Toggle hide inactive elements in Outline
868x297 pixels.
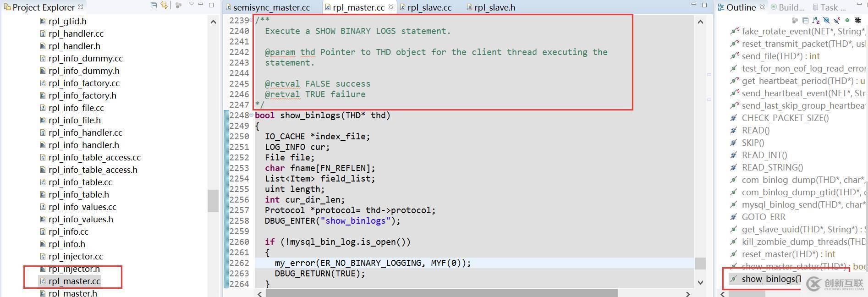[x=858, y=20]
